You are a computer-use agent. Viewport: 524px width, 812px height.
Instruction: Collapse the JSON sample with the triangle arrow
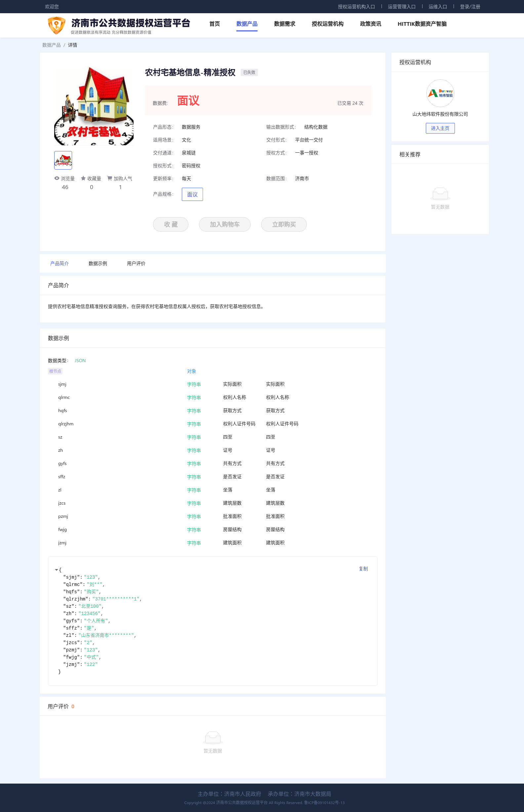coord(56,569)
